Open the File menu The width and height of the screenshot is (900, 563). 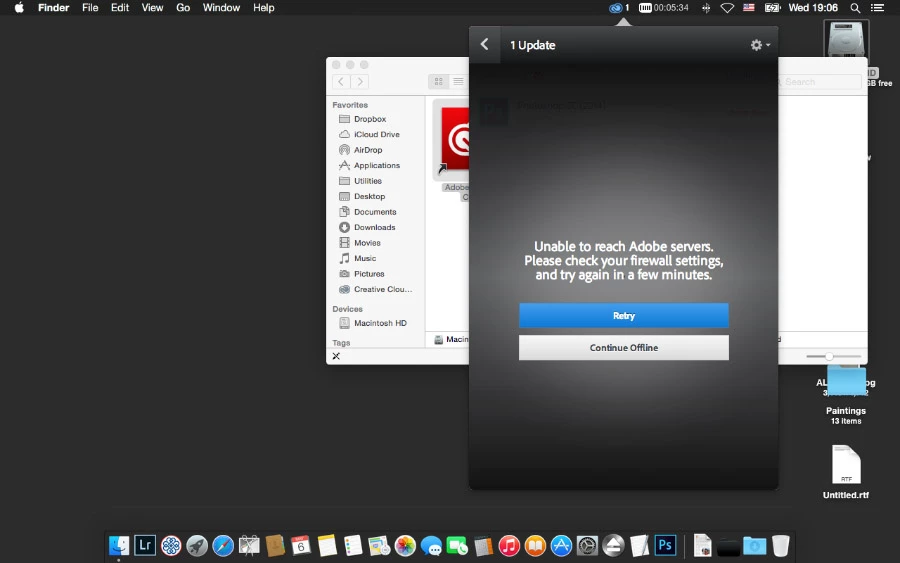pyautogui.click(x=90, y=8)
